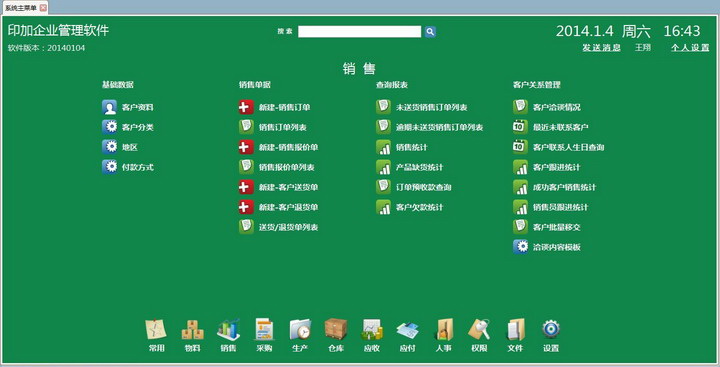The image size is (720, 367).
Task: Create new 客户送货单 with plus icon
Action: coord(246,187)
